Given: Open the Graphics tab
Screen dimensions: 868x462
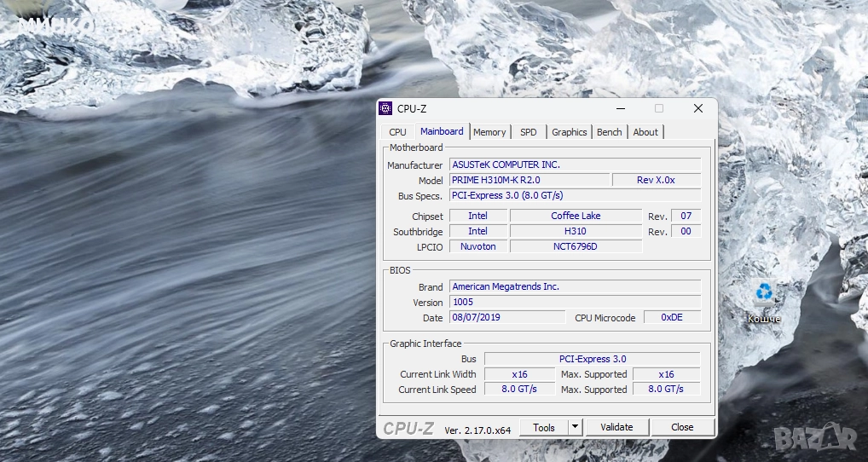Looking at the screenshot, I should [x=569, y=132].
